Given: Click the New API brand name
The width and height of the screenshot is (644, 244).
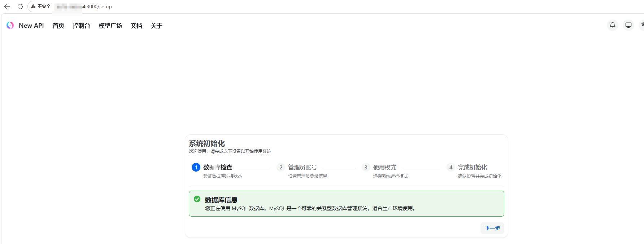Looking at the screenshot, I should (31, 26).
